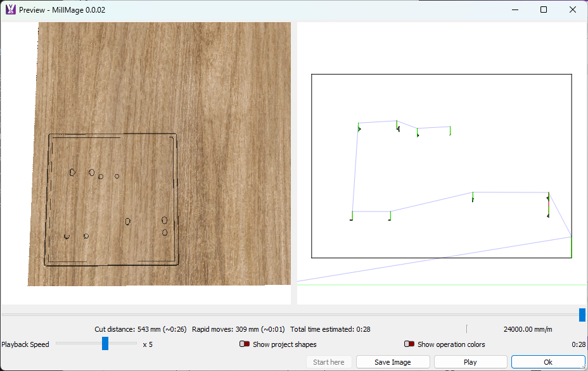Click the MillMage app icon in title bar

[x=10, y=9]
